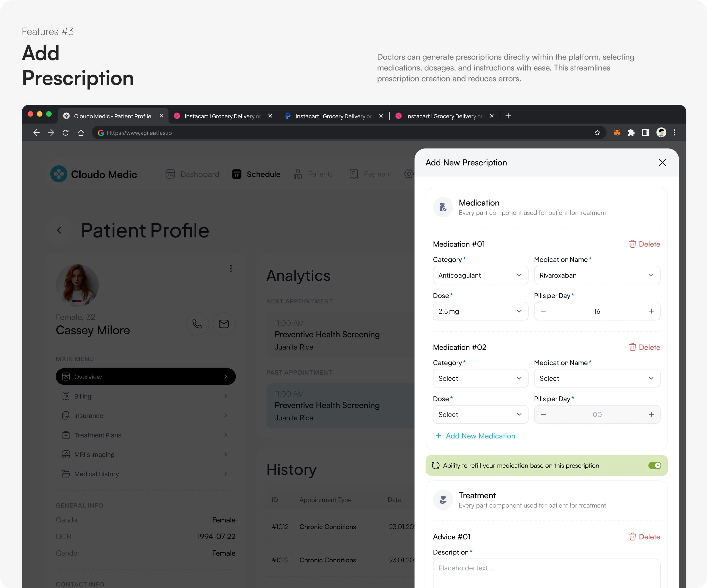Open the Anticoagulant category dropdown
The width and height of the screenshot is (707, 588).
click(481, 275)
